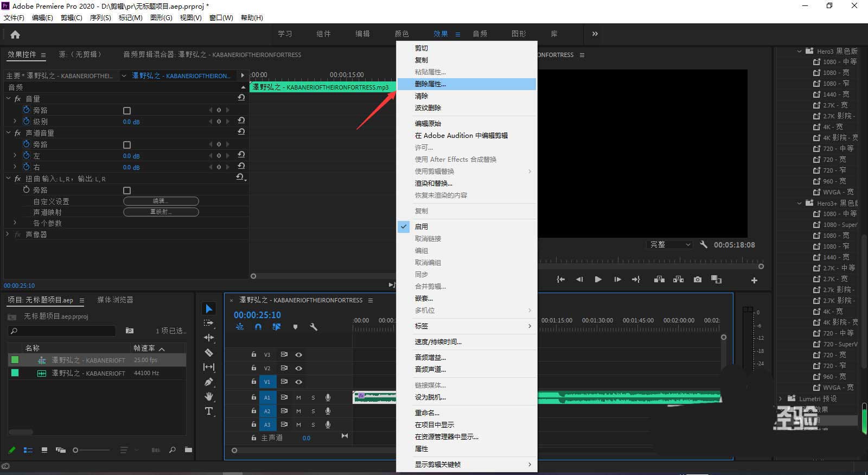Solo track A2
The height and width of the screenshot is (475, 868).
tap(313, 411)
